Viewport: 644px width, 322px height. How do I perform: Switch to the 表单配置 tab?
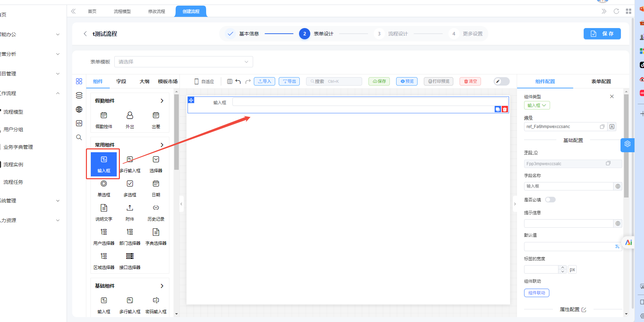coord(601,81)
